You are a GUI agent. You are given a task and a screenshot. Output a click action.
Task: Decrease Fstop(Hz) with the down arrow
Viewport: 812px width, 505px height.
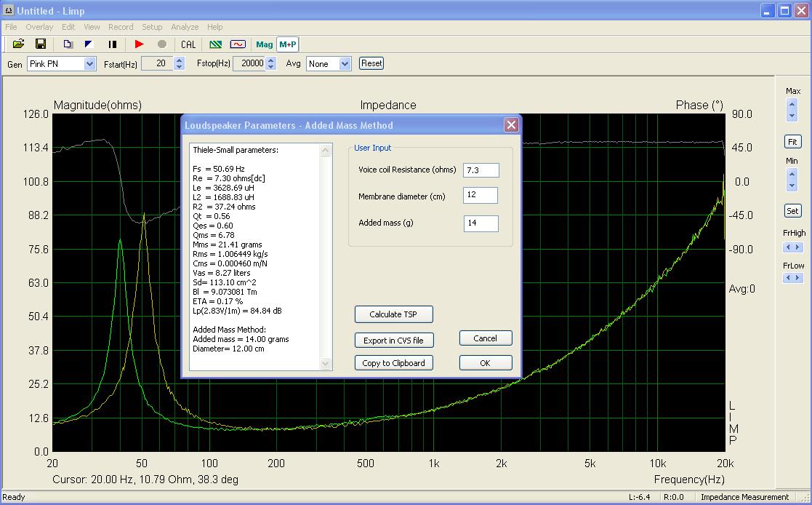(x=271, y=67)
